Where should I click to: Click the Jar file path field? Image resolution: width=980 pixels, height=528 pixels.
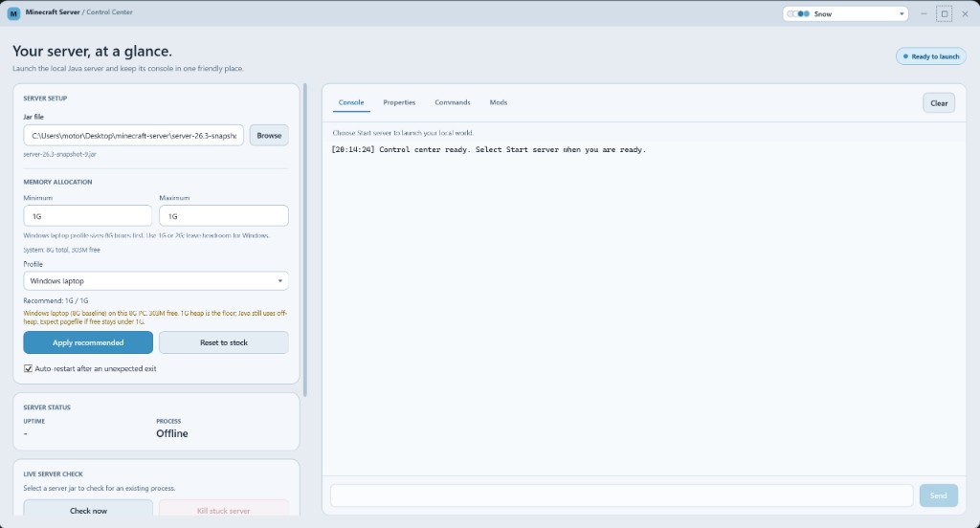134,136
